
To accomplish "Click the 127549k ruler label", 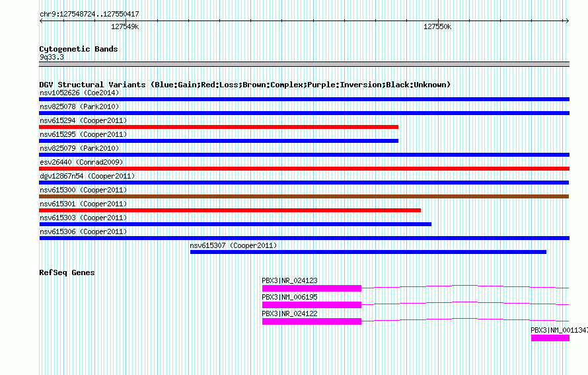I will [125, 26].
